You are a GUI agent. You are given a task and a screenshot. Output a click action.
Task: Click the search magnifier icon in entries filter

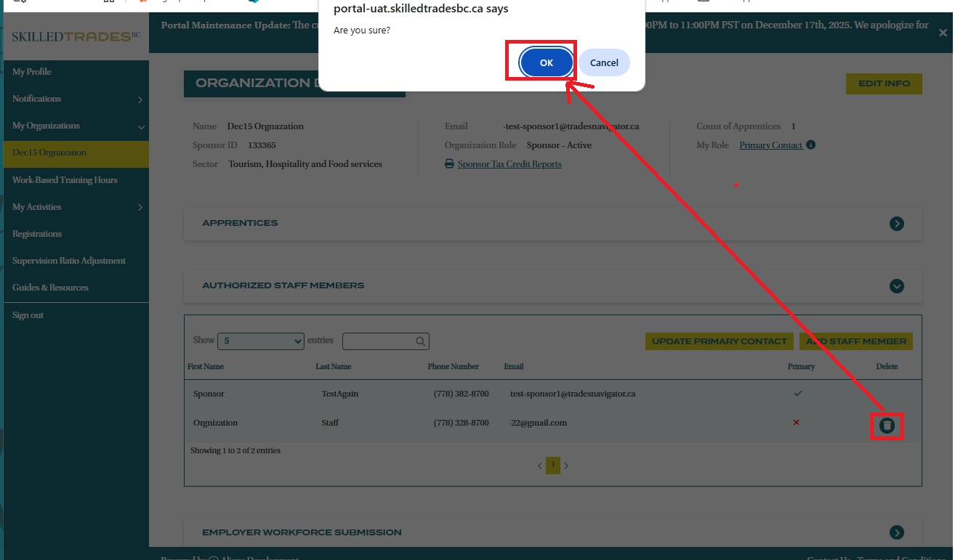[420, 341]
